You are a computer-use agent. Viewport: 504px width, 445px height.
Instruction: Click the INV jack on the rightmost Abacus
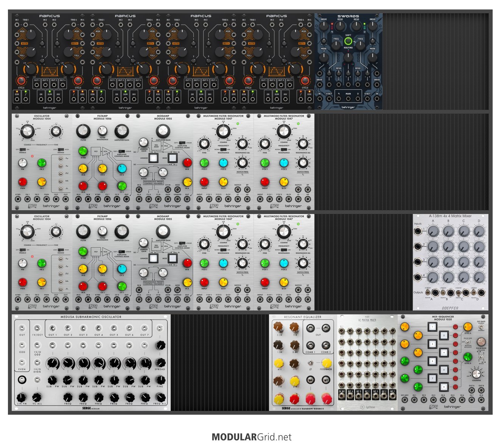[285, 99]
